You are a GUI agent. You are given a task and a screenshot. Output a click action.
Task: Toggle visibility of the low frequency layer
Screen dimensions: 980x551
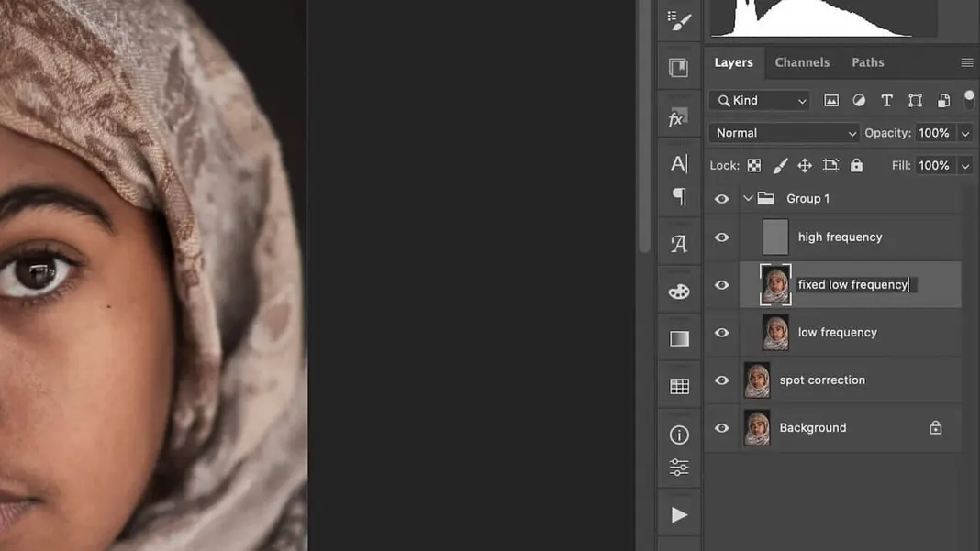tap(722, 333)
